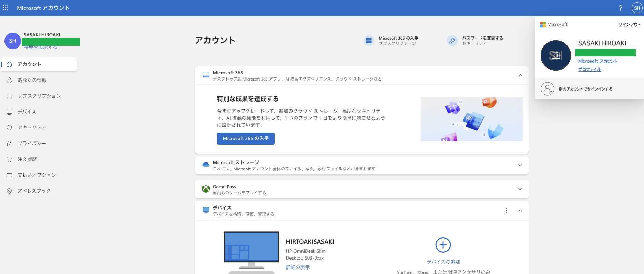This screenshot has height=274, width=644.
Task: Click the shield icon for セキュリティ
Action: pyautogui.click(x=9, y=128)
